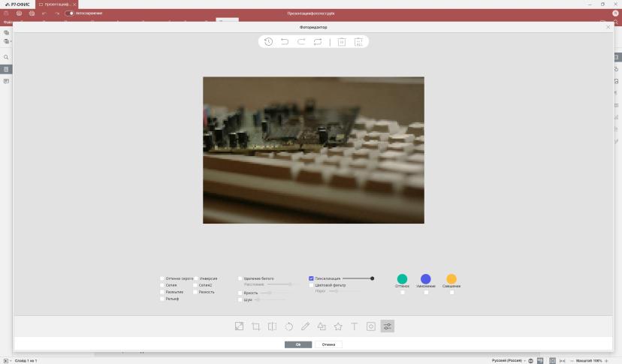Click Масштаб 106% zoom value
Image resolution: width=622 pixels, height=364 pixels.
pyautogui.click(x=589, y=360)
